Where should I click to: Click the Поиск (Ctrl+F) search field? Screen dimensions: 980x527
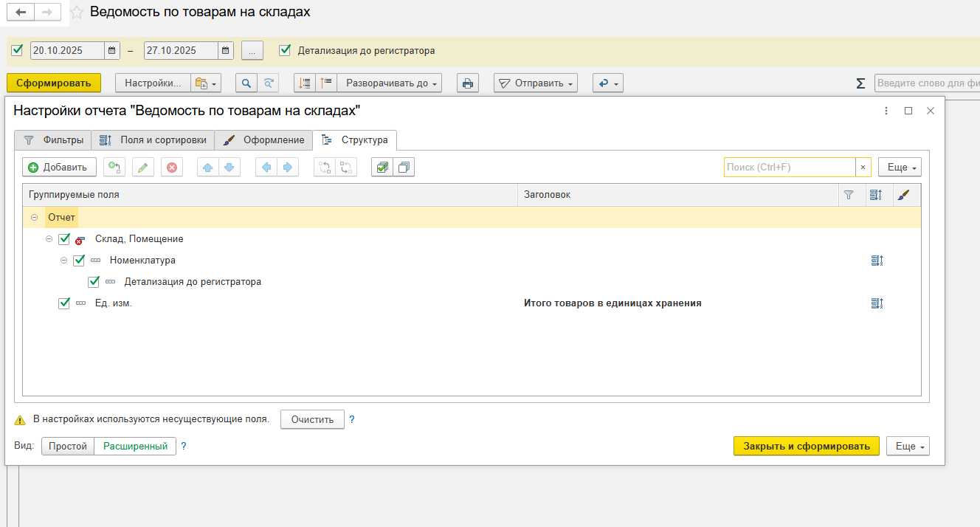click(x=789, y=168)
